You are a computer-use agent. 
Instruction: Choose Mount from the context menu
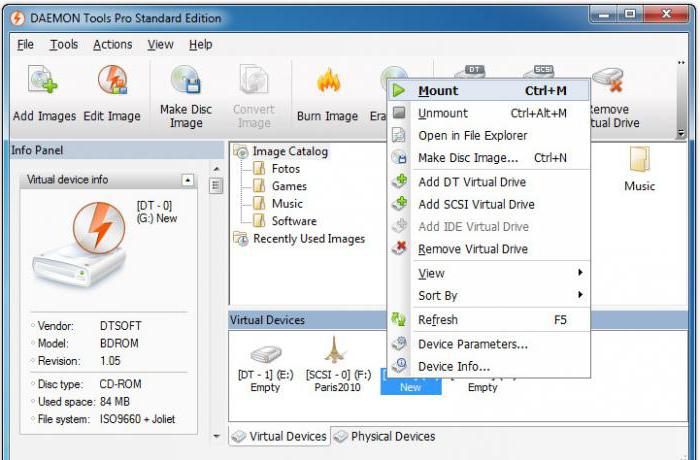[489, 91]
